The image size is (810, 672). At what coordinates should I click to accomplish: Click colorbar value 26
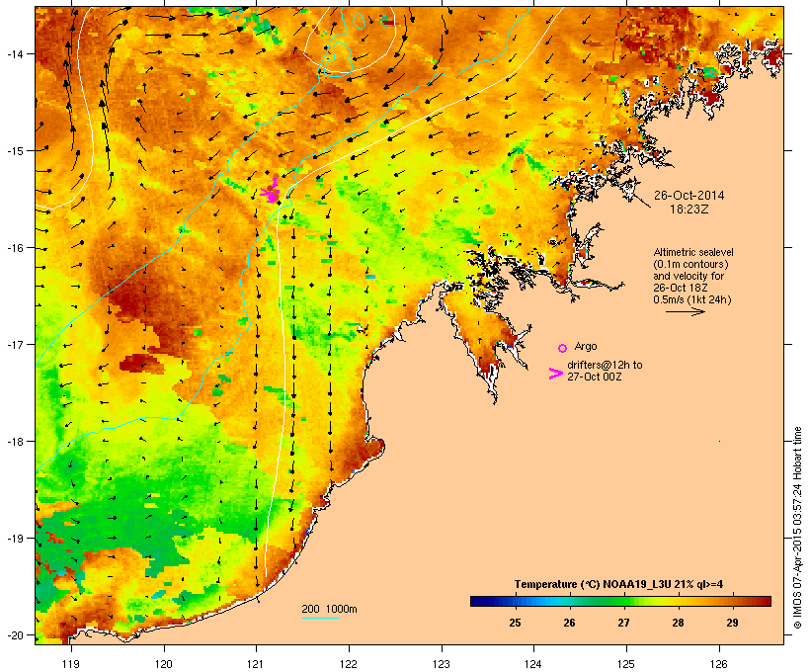tap(569, 623)
